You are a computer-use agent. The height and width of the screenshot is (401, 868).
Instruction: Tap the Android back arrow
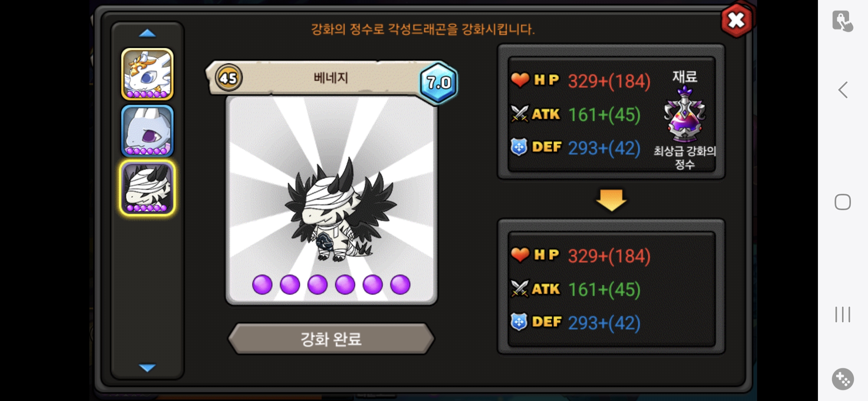pos(843,90)
